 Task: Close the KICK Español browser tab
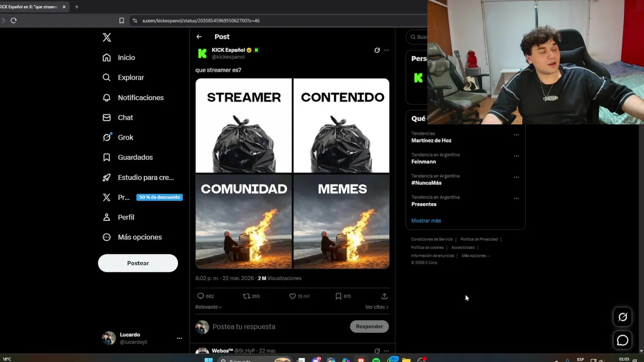pyautogui.click(x=64, y=7)
